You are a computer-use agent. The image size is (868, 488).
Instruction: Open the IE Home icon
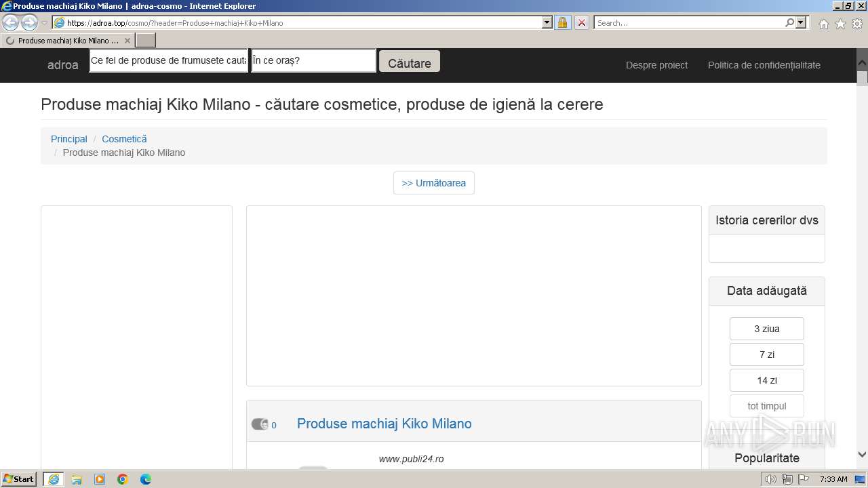point(823,24)
